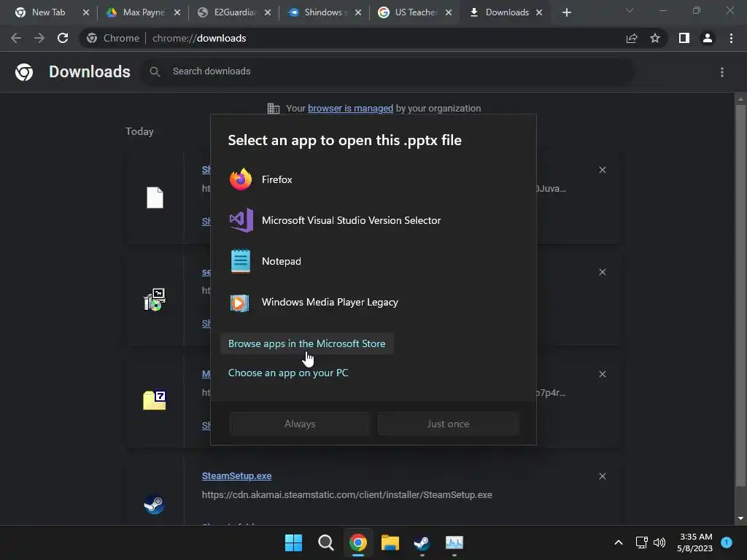Open Windows taskbar search

pyautogui.click(x=326, y=542)
